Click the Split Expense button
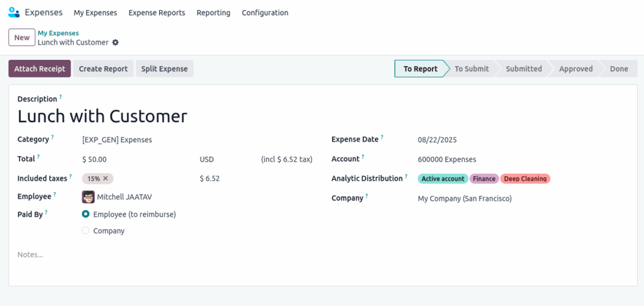Viewport: 644px width, 306px height. coord(164,69)
